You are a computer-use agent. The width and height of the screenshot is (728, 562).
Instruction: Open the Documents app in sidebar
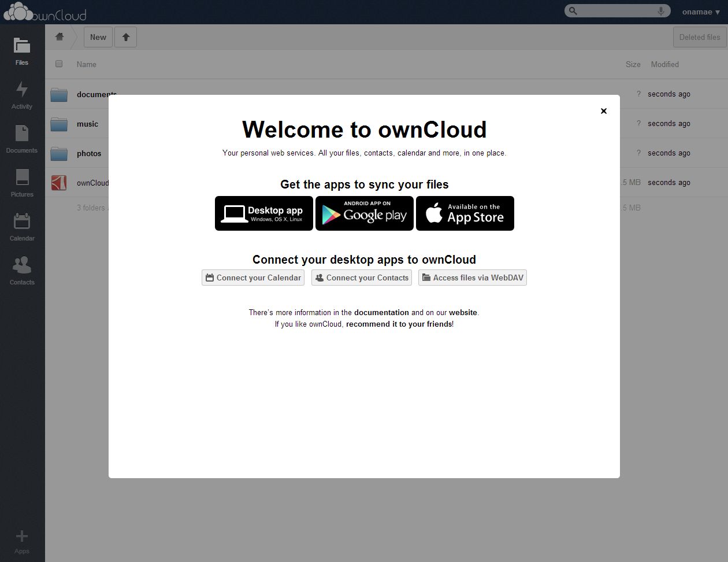point(22,139)
